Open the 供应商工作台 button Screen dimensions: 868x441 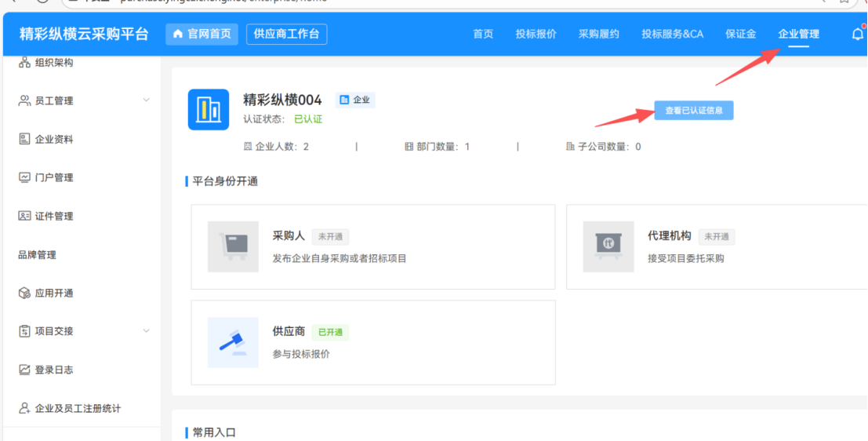[286, 34]
